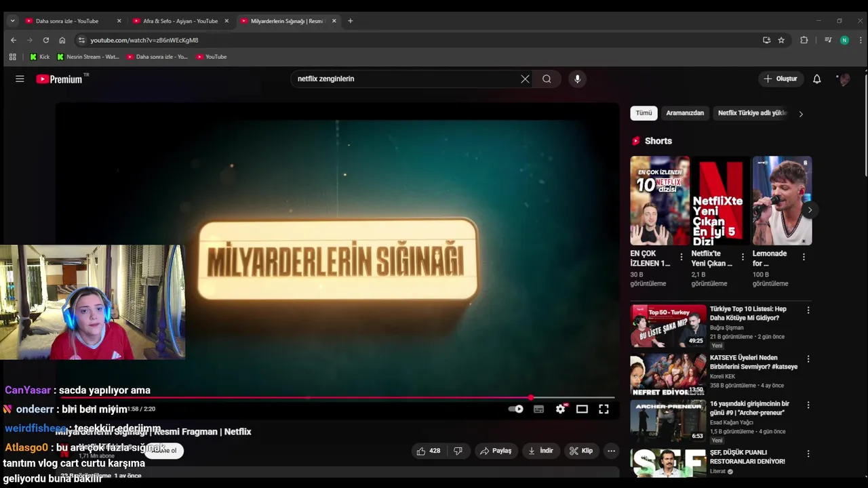868x488 pixels.
Task: Open Chrome profile N avatar
Action: [844, 40]
